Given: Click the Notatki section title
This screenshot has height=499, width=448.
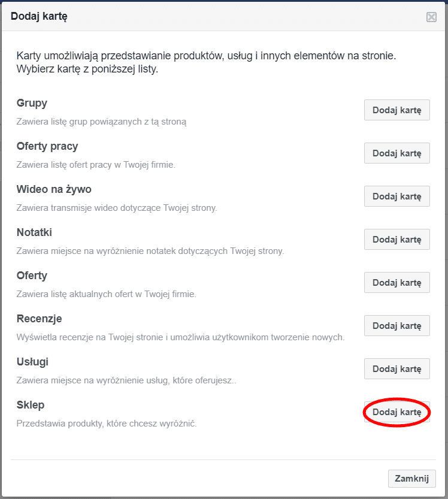Looking at the screenshot, I should (x=34, y=232).
